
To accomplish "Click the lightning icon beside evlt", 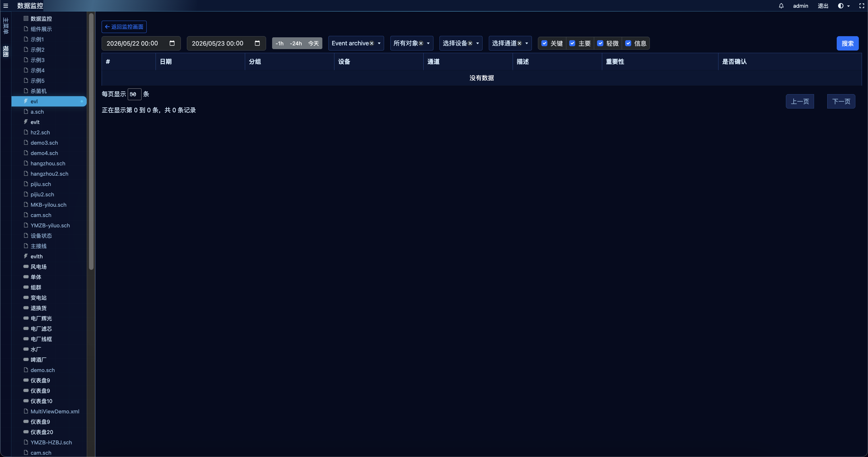I will [26, 122].
